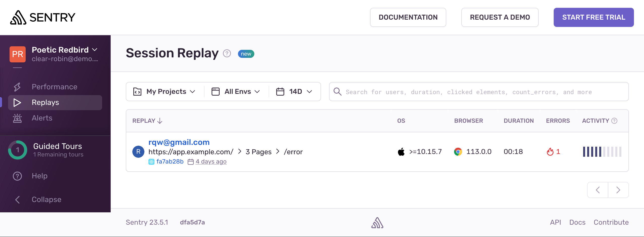Select the Performance icon in the sidebar

coord(17,87)
